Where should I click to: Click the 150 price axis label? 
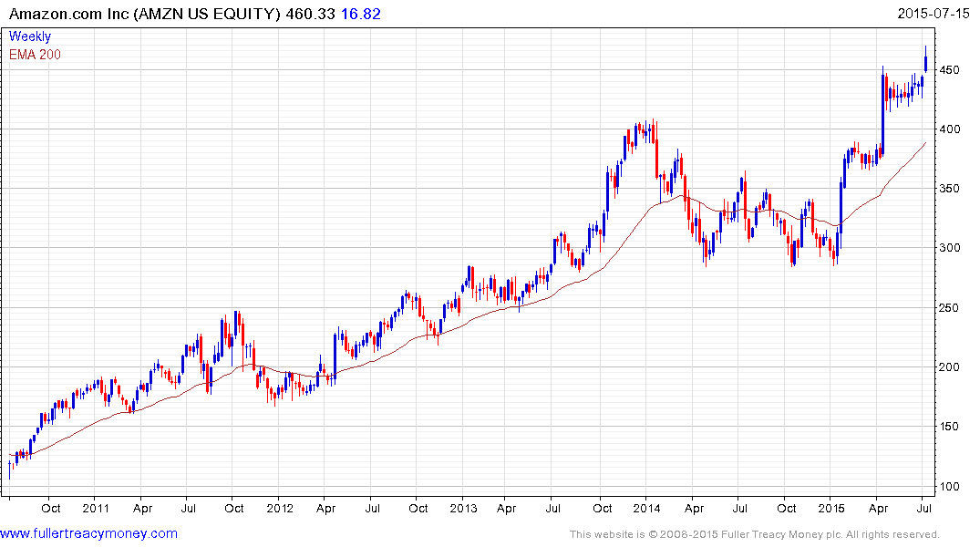tap(949, 427)
